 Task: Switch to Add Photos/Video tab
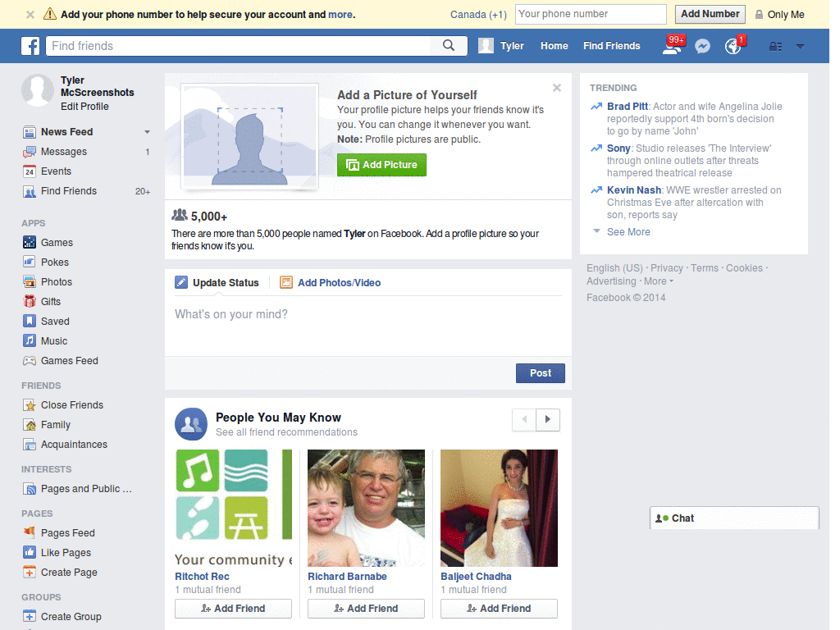[331, 283]
